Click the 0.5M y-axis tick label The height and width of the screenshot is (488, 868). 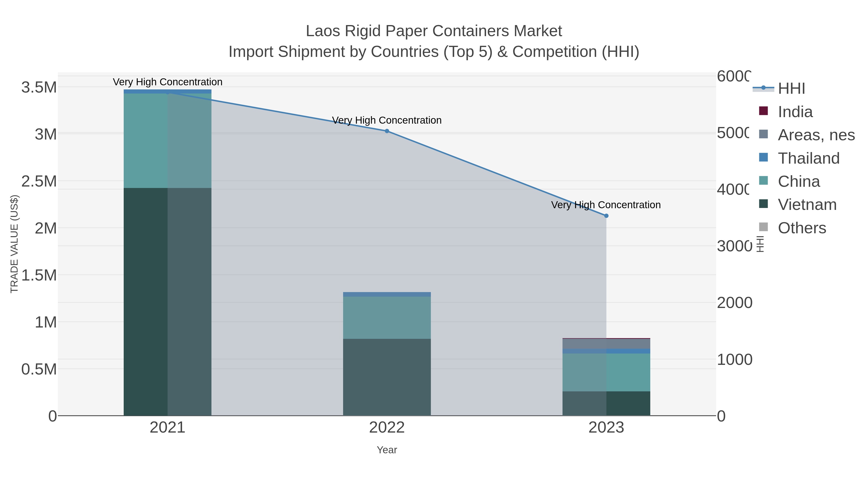[39, 369]
